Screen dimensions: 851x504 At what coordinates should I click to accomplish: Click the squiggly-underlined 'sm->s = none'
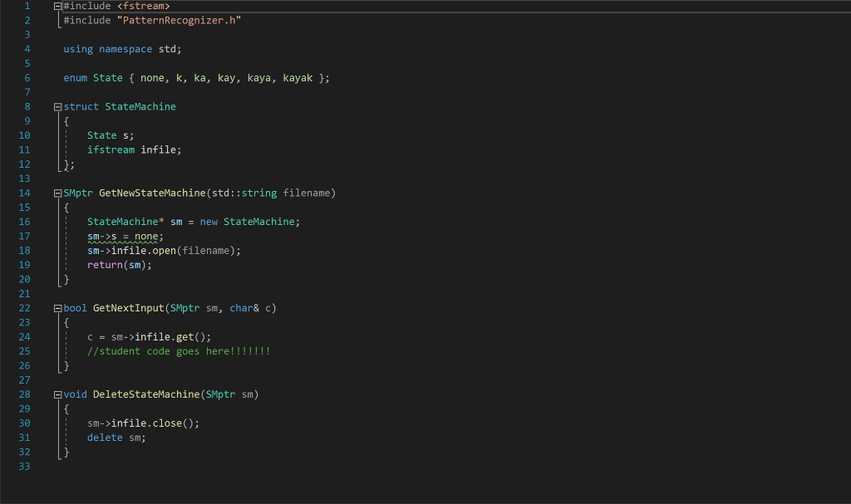(123, 237)
